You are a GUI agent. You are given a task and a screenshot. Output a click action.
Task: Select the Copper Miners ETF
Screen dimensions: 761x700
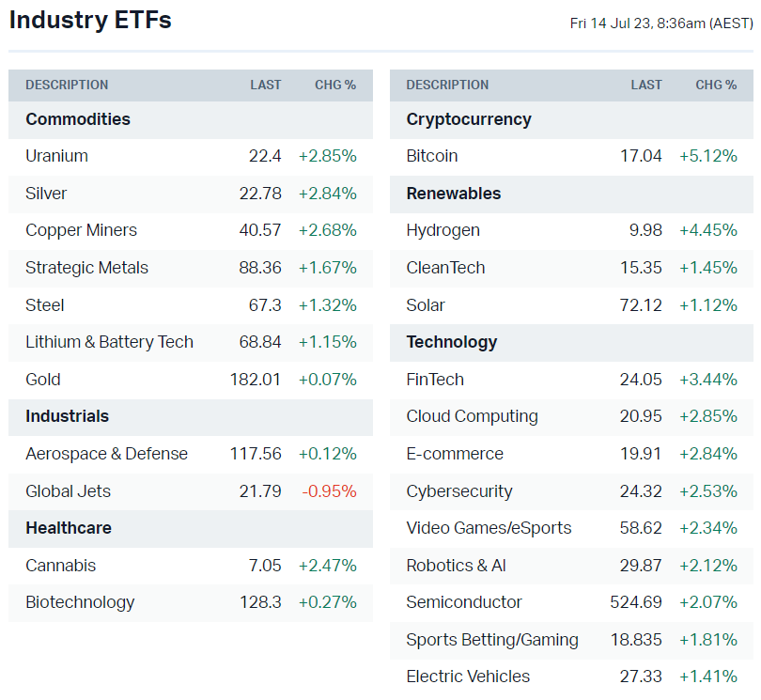point(82,230)
